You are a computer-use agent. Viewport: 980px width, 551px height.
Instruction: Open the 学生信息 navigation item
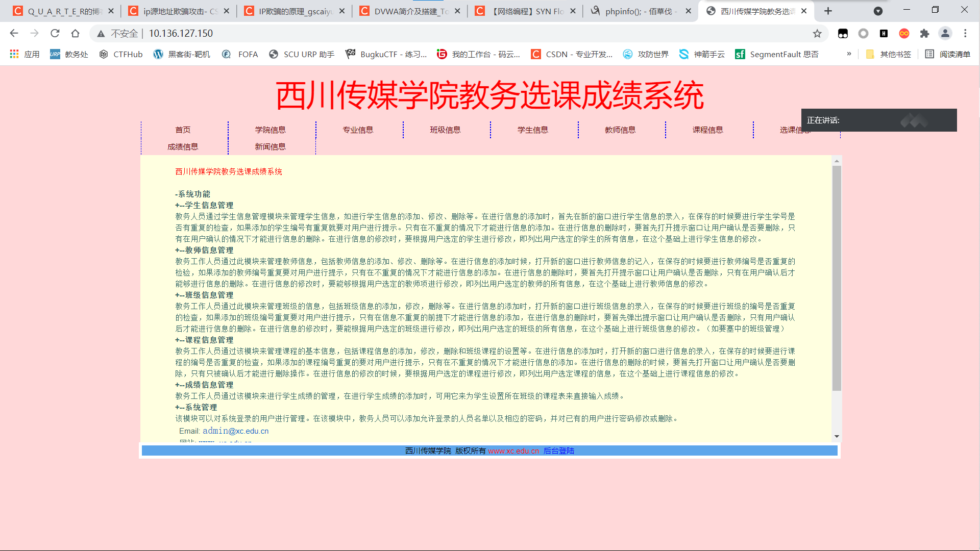point(533,130)
